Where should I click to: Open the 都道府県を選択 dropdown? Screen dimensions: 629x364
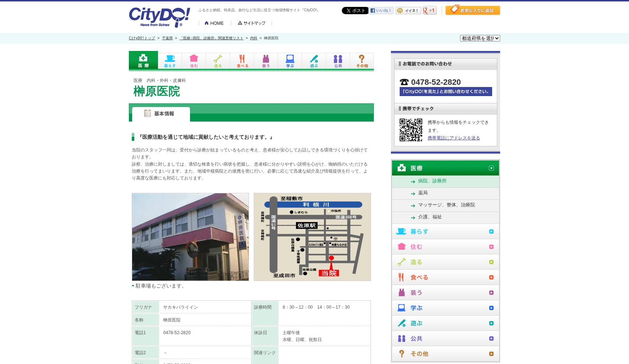pyautogui.click(x=480, y=38)
